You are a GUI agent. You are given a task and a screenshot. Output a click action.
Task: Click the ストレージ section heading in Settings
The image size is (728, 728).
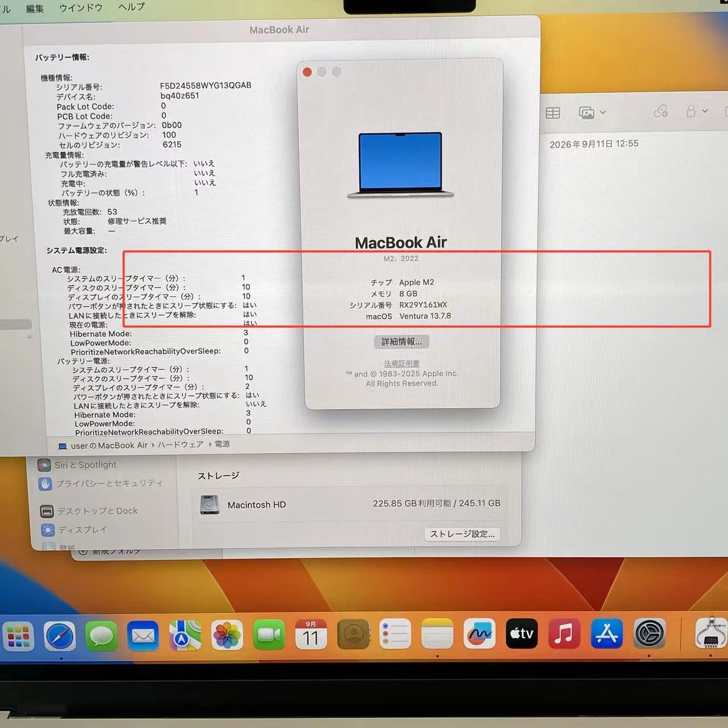(x=219, y=476)
